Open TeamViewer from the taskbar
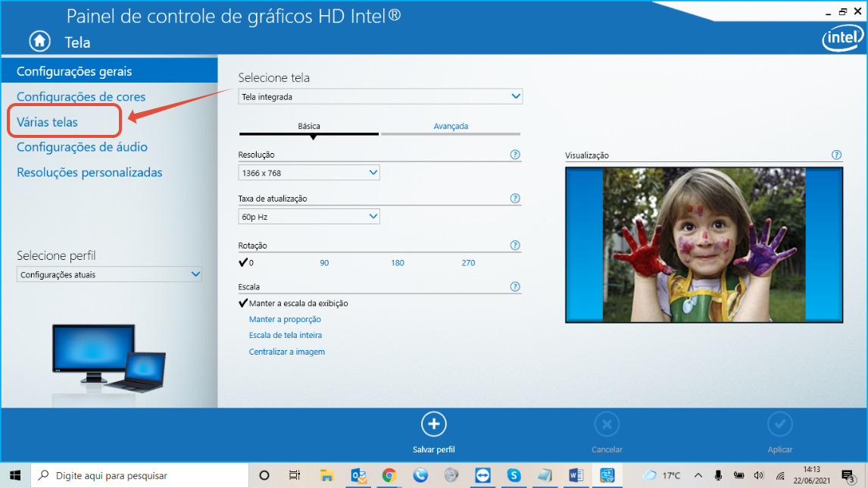Image resolution: width=868 pixels, height=488 pixels. point(482,475)
